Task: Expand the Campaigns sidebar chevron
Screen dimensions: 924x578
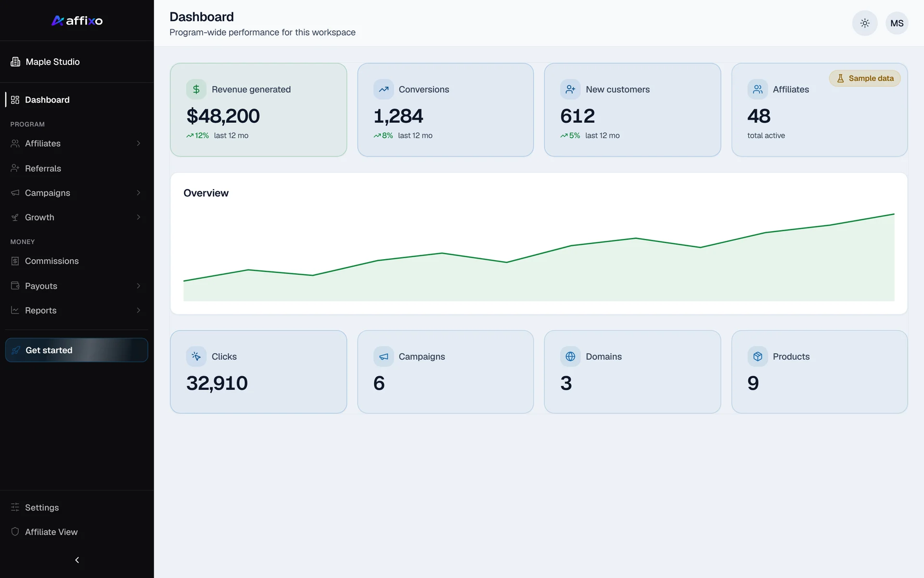Action: coord(139,193)
